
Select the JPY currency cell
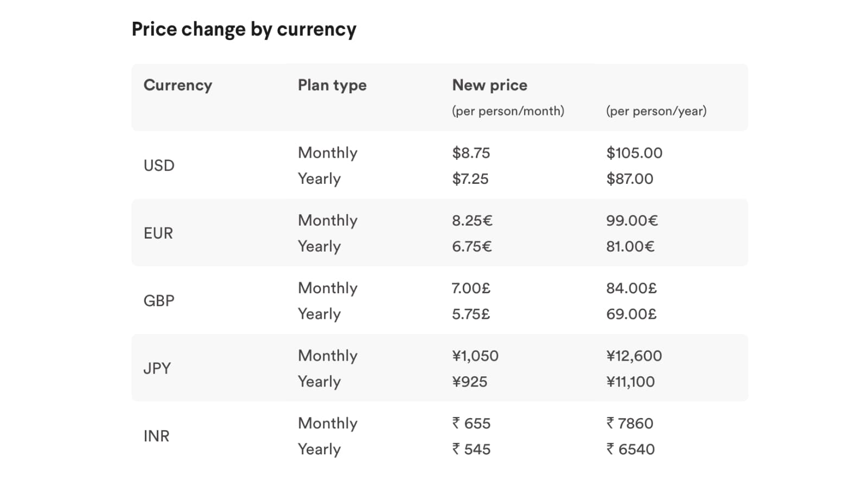click(157, 368)
